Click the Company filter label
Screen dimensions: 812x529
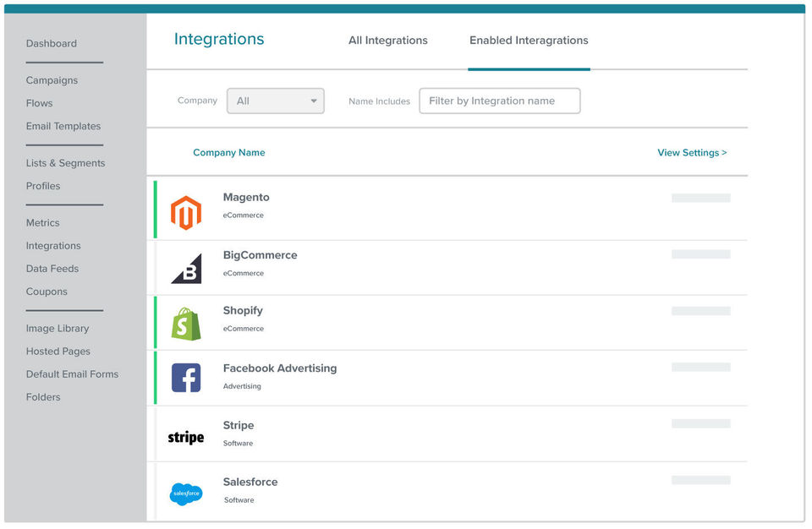tap(197, 101)
